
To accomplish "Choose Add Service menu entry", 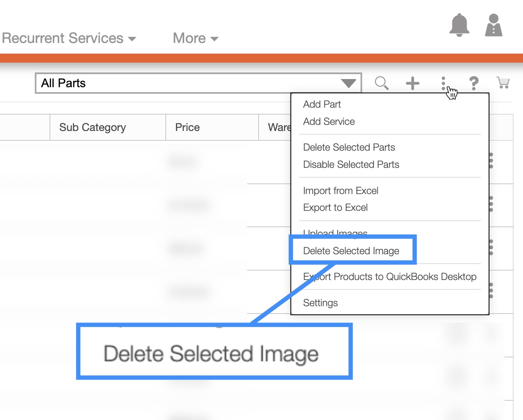I will click(329, 122).
